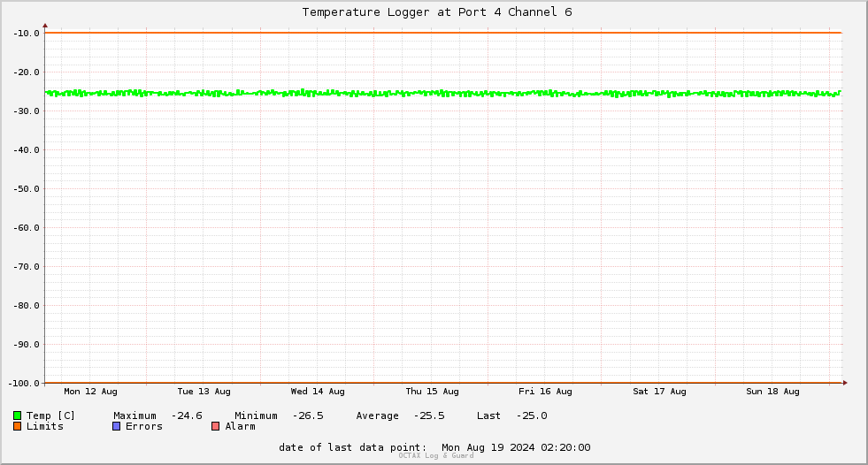Click the -80.0 y-axis label
The image size is (868, 465).
pyautogui.click(x=26, y=305)
